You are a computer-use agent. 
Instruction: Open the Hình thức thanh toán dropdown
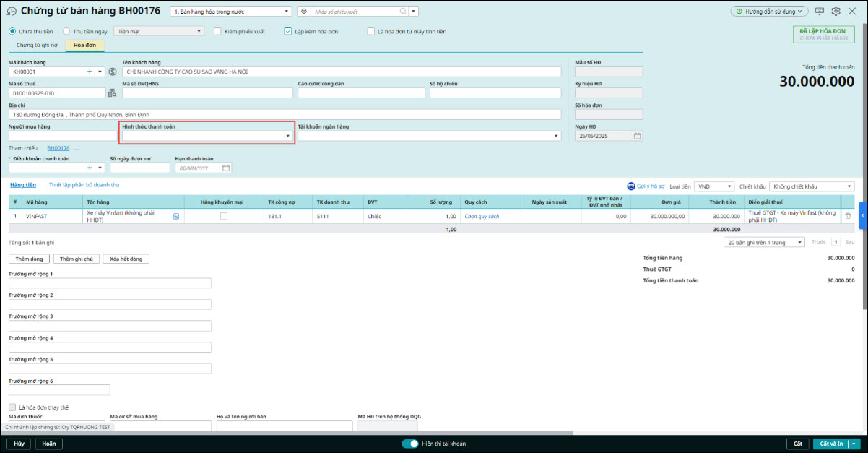pos(287,136)
